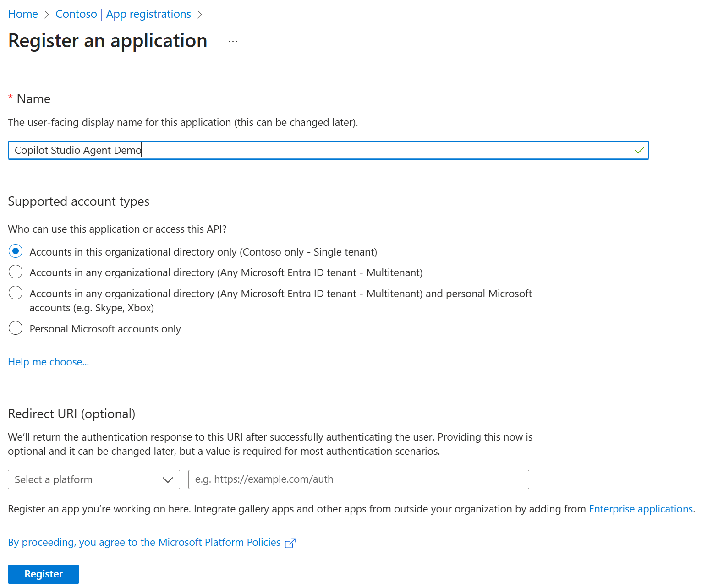The image size is (707, 588).
Task: Click the external link icon next to Platform Policies
Action: click(290, 543)
